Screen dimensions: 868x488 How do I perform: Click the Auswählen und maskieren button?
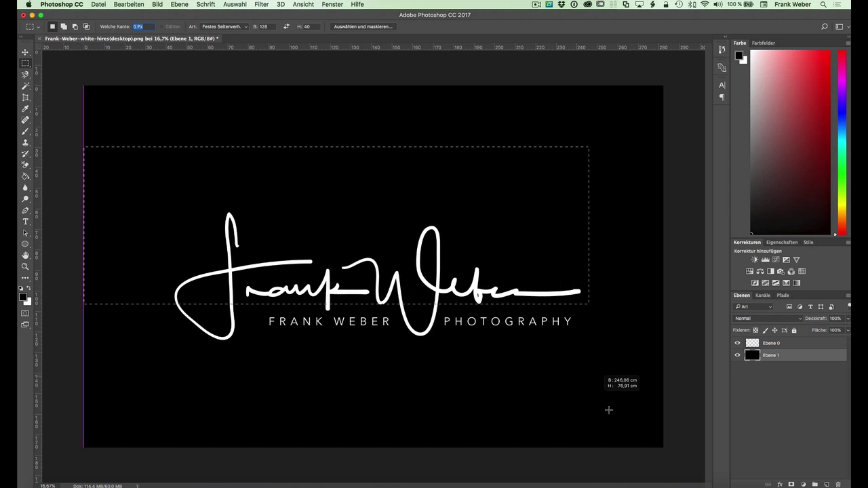click(x=363, y=26)
